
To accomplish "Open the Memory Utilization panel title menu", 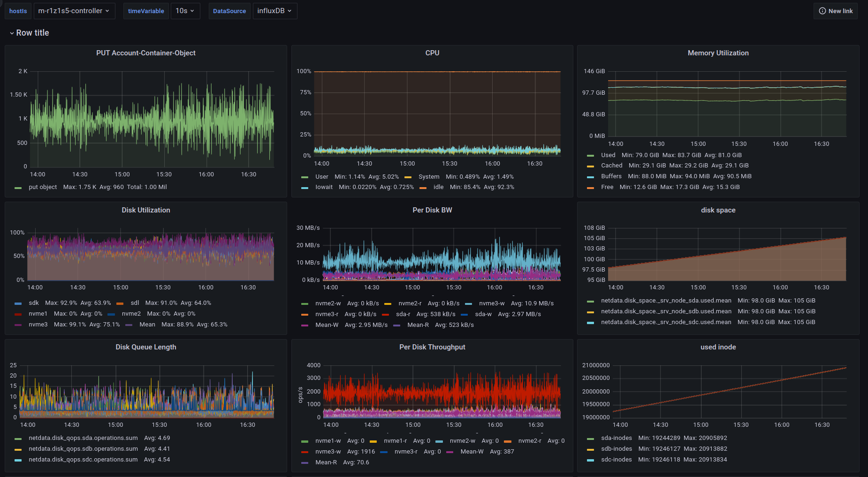I will pos(718,53).
